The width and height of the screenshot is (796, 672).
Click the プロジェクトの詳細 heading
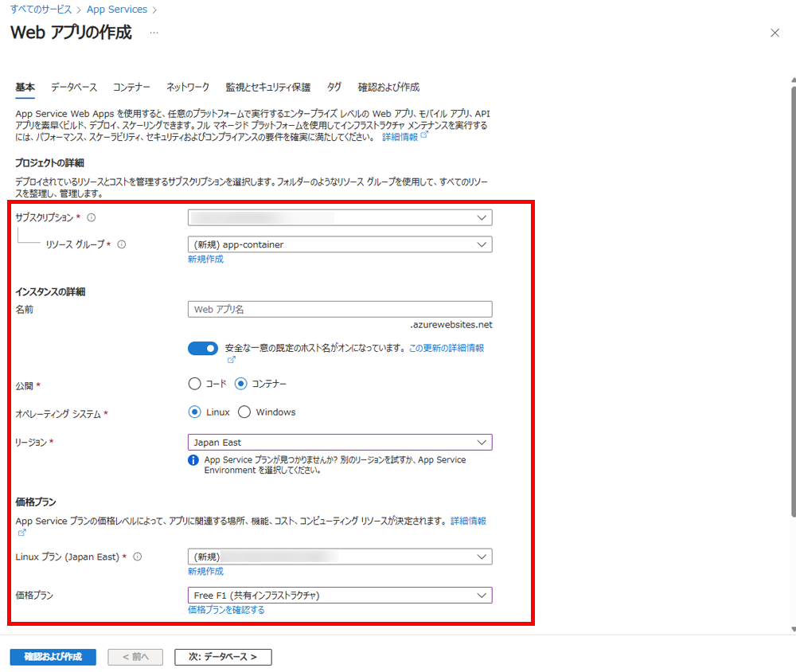(x=49, y=163)
